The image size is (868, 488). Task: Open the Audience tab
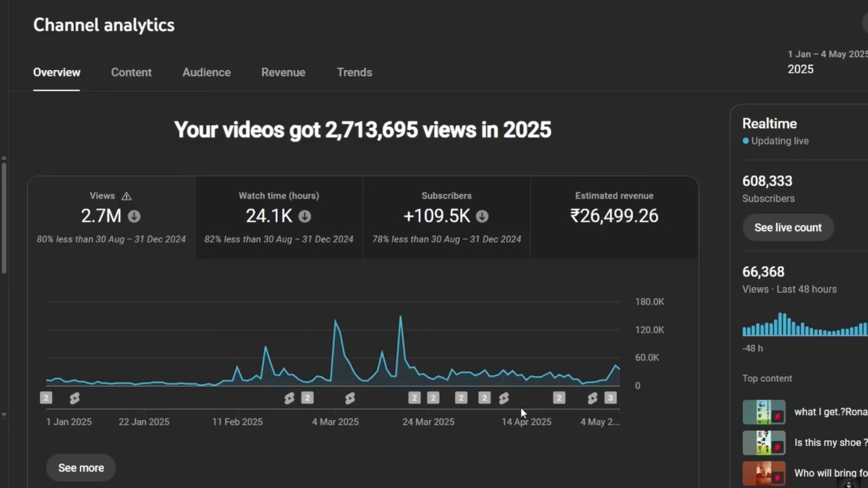tap(206, 72)
